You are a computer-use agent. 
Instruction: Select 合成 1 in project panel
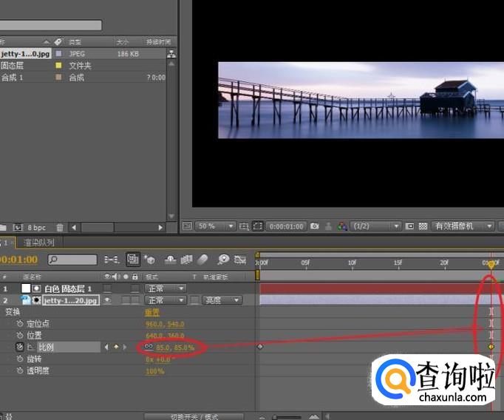coord(13,77)
